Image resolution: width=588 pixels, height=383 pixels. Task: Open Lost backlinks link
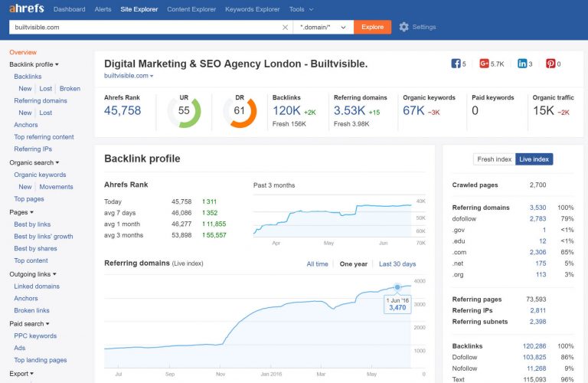45,89
